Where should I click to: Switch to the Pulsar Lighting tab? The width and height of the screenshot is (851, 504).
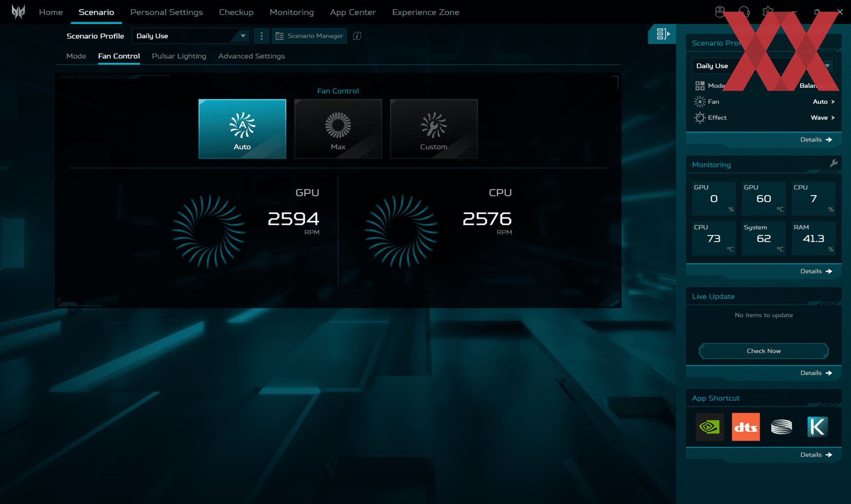pyautogui.click(x=179, y=56)
